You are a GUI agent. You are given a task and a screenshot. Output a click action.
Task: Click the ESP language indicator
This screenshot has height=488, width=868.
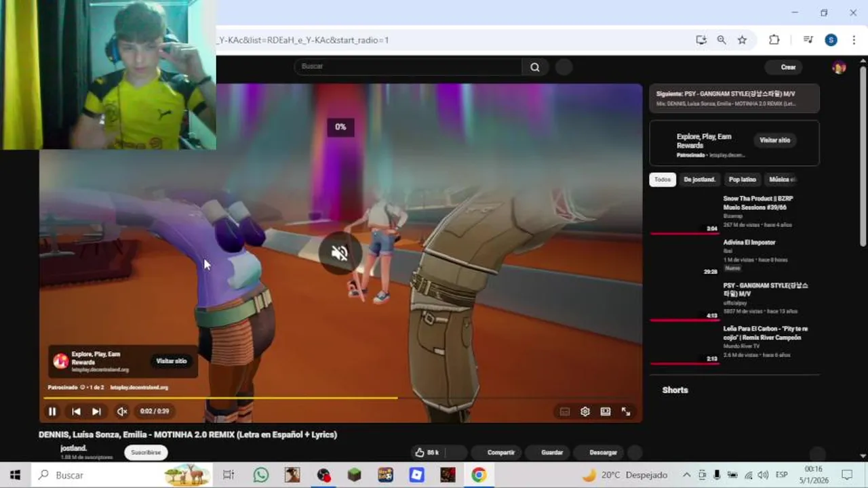781,475
